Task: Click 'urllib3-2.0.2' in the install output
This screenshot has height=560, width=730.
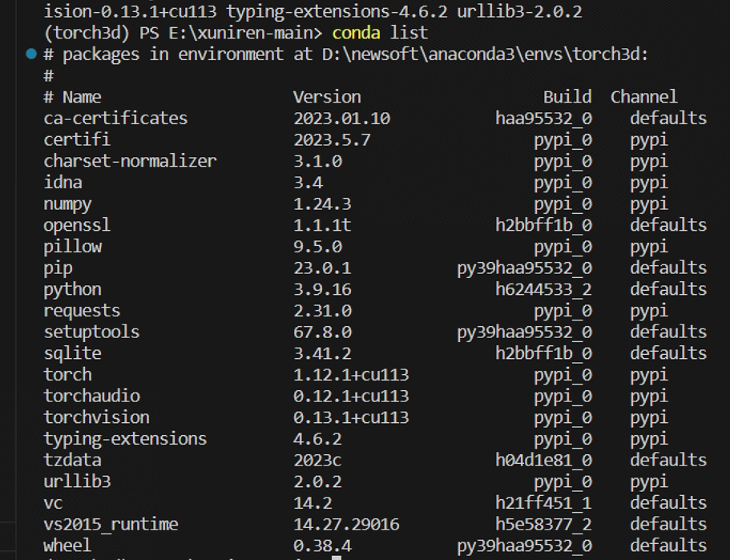Action: click(519, 12)
